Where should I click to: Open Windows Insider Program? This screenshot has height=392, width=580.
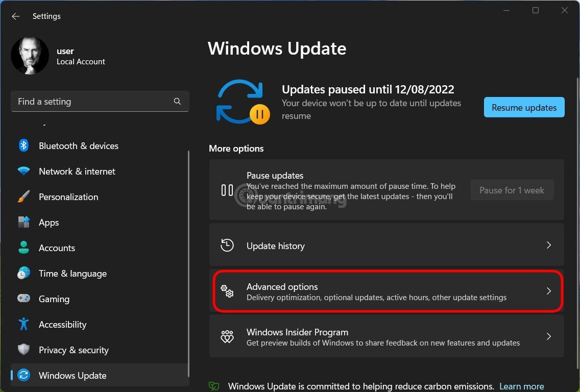pyautogui.click(x=386, y=336)
